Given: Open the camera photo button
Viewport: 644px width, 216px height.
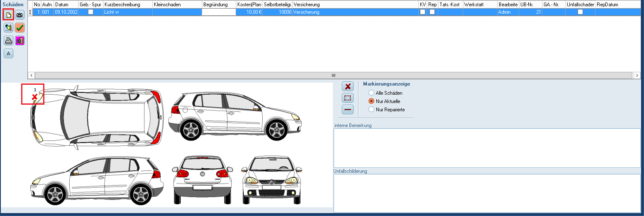Looking at the screenshot, I should click(x=20, y=15).
